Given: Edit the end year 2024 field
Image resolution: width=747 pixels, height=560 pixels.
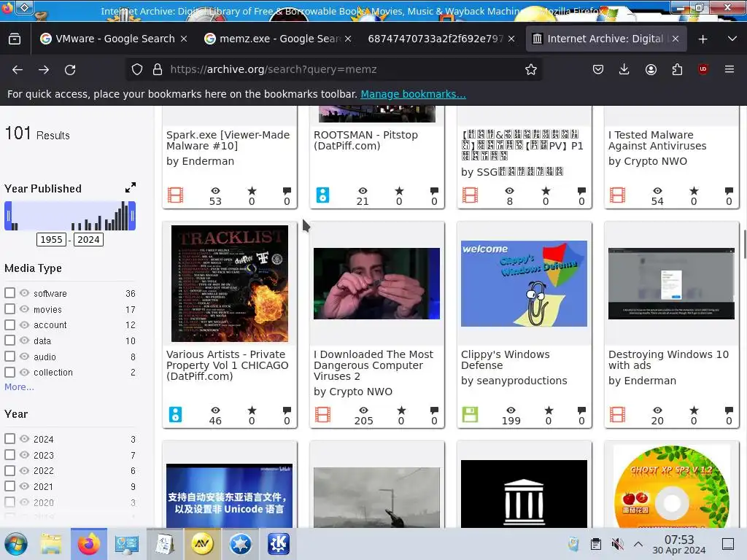Looking at the screenshot, I should coord(88,239).
